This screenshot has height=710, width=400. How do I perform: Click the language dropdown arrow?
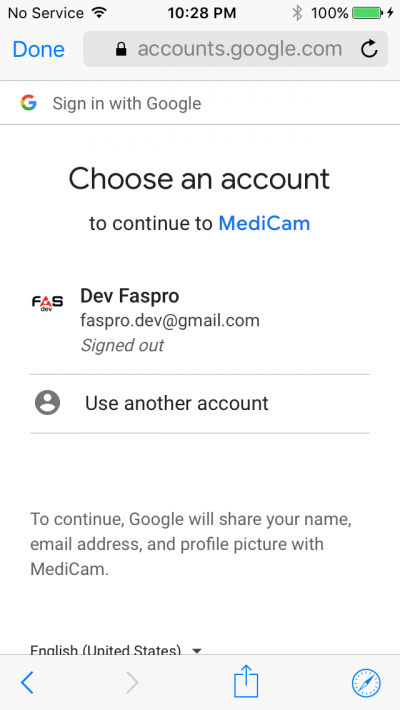point(197,651)
